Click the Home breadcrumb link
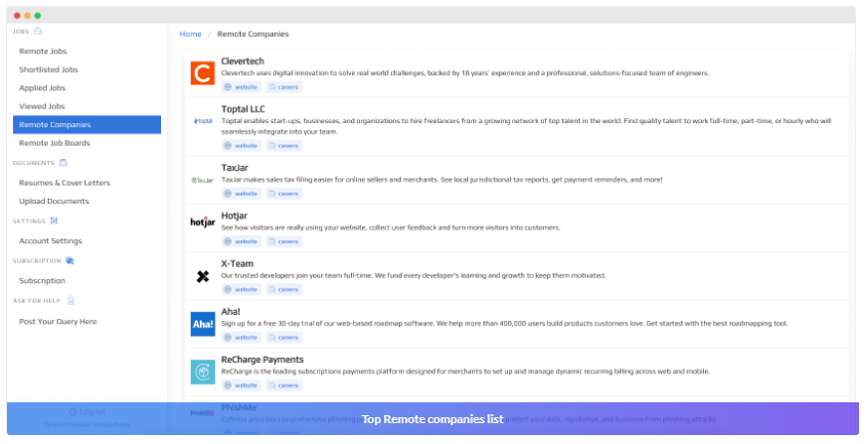 (x=190, y=34)
